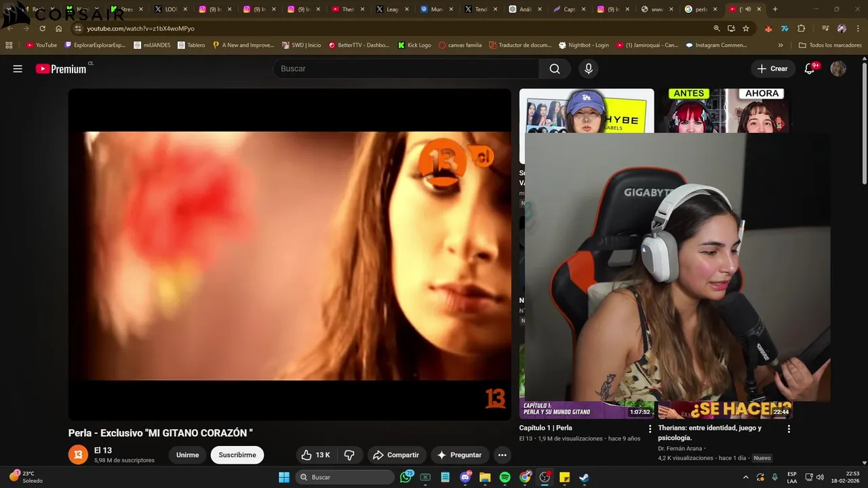
Task: Open the Chrome tab search menu
Action: pos(9,9)
